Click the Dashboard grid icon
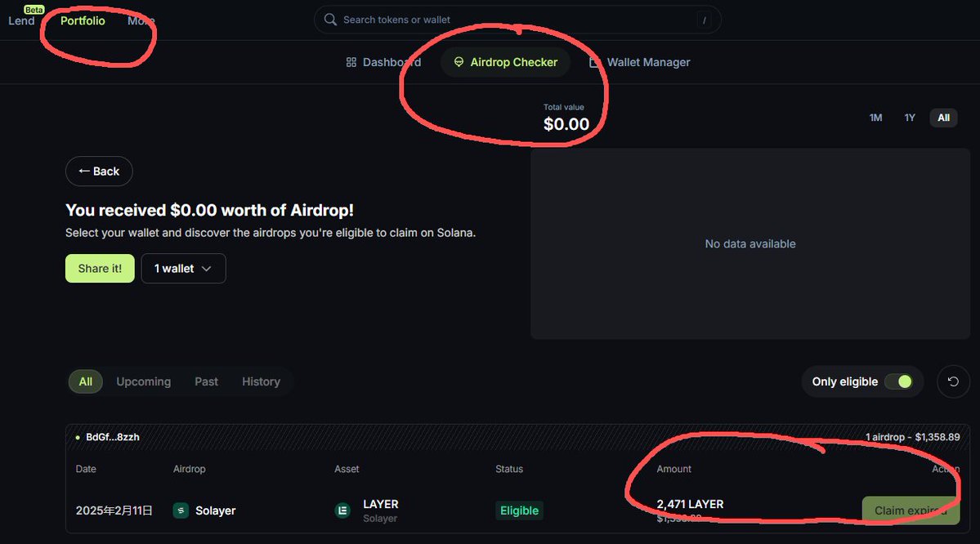The image size is (980, 544). point(351,62)
